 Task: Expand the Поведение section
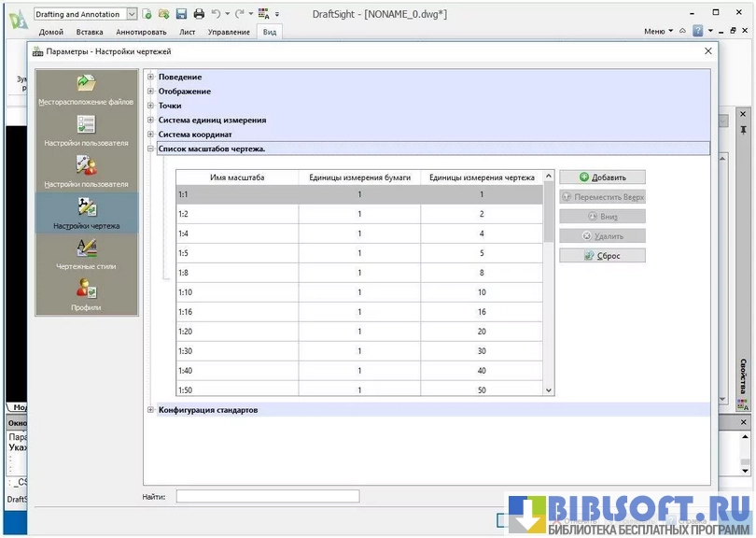150,77
